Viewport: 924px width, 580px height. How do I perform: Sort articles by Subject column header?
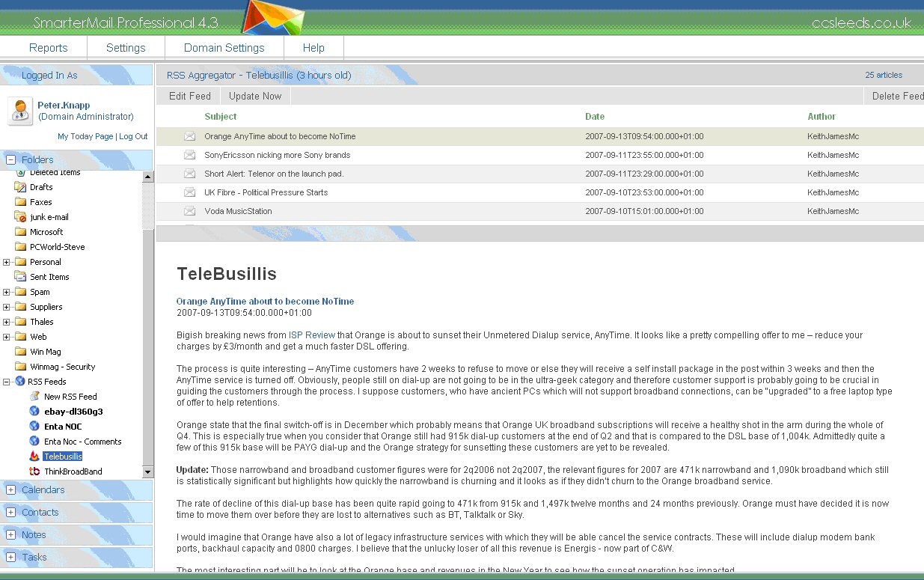(220, 117)
